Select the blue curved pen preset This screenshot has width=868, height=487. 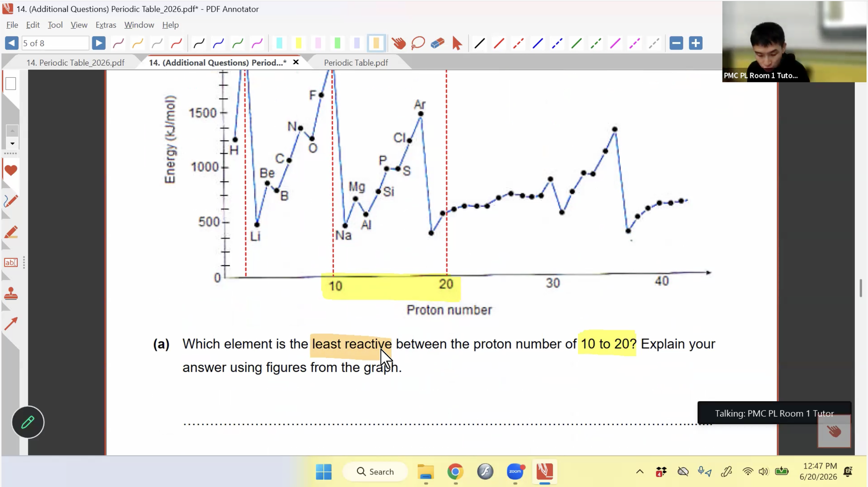tap(218, 43)
